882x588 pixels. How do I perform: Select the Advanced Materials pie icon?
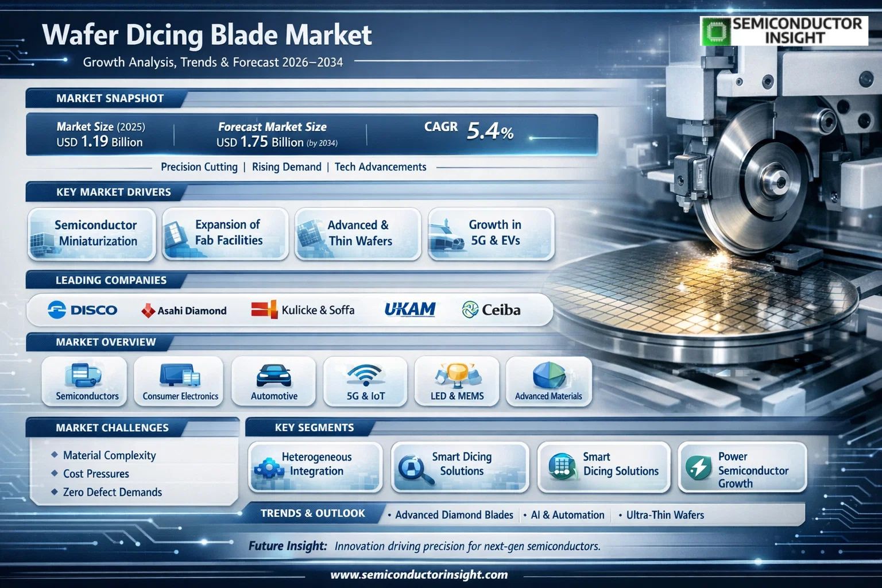point(549,376)
